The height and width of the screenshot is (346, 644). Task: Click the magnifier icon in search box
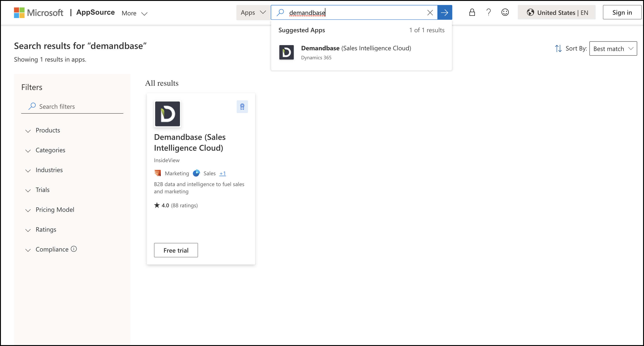tap(280, 12)
